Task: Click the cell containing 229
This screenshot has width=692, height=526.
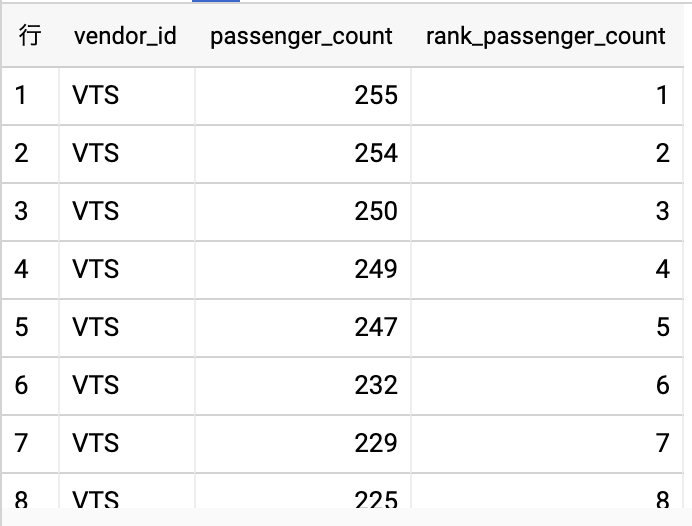Action: coord(375,443)
